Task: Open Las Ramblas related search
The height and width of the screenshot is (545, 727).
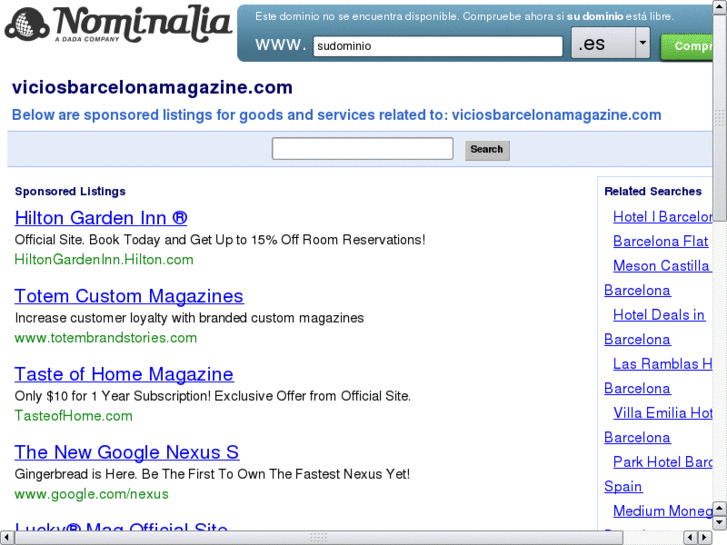Action: tap(662, 364)
